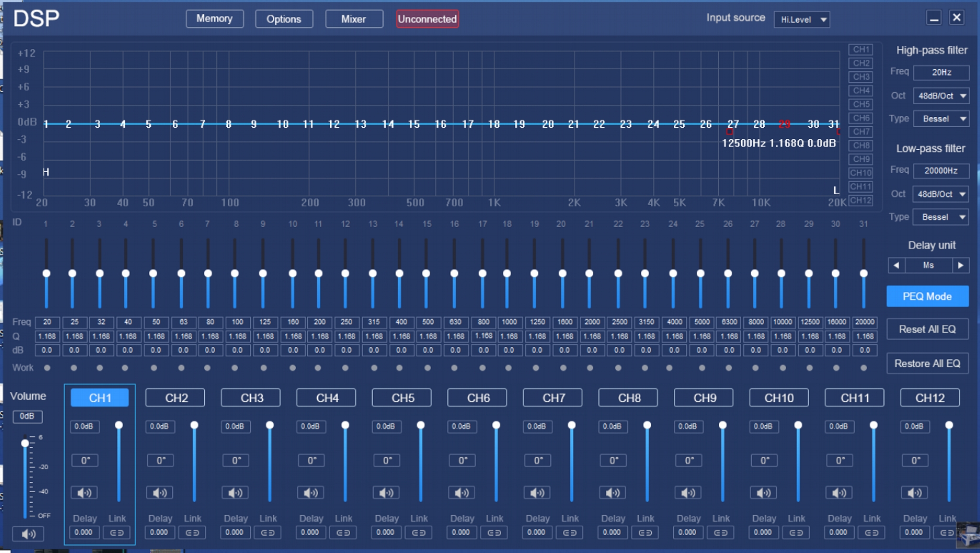Screen dimensions: 980x553
Task: Select the CH5 channel tab
Action: [x=401, y=398]
